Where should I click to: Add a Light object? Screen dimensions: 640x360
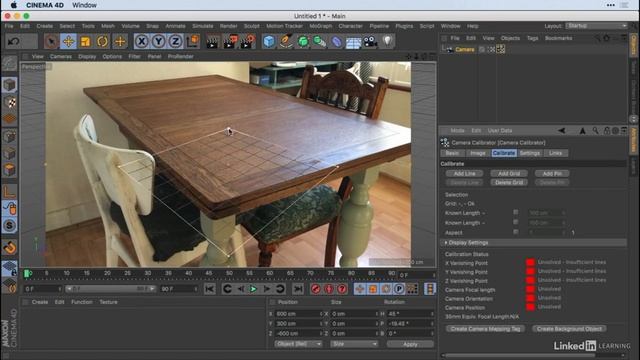387,41
